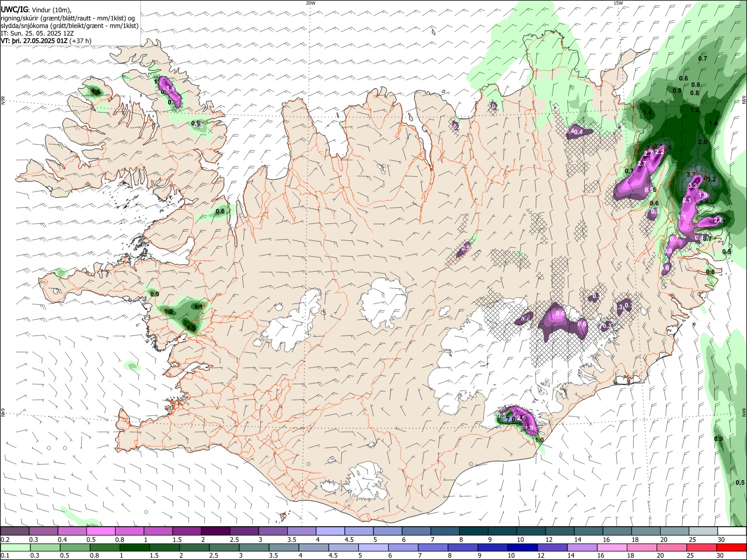Click the 'slydda/snjókoma' legend description line
The height and width of the screenshot is (560, 747).
[69, 26]
